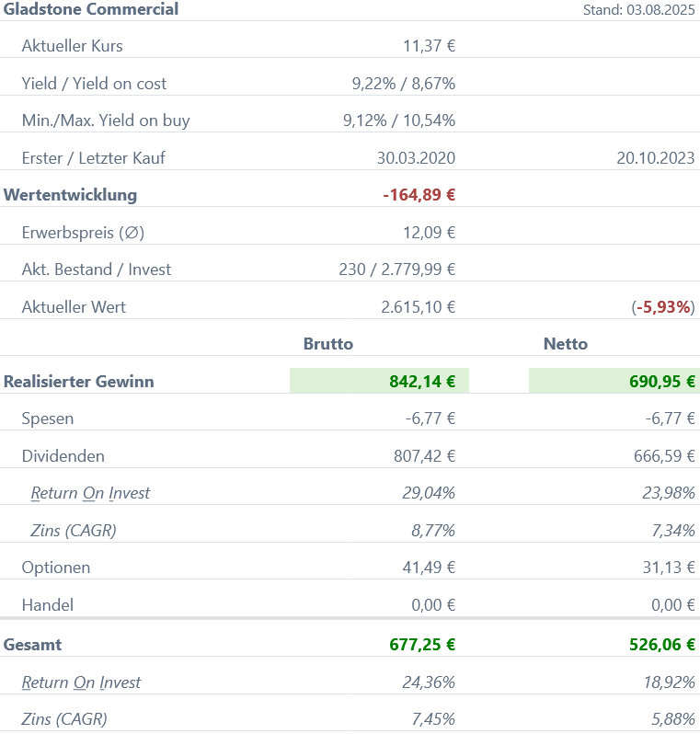This screenshot has height=734, width=700.
Task: Click the Min./Max. Yield on buy value
Action: [x=398, y=120]
